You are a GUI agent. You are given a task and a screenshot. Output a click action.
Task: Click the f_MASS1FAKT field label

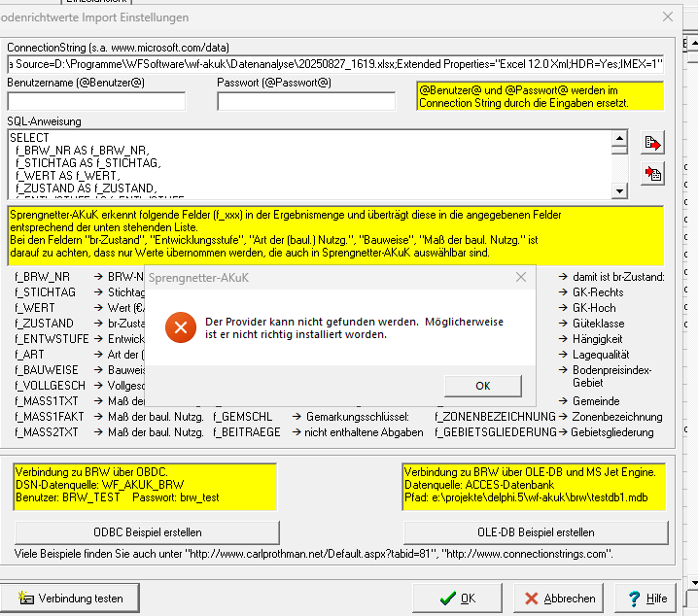pos(49,417)
